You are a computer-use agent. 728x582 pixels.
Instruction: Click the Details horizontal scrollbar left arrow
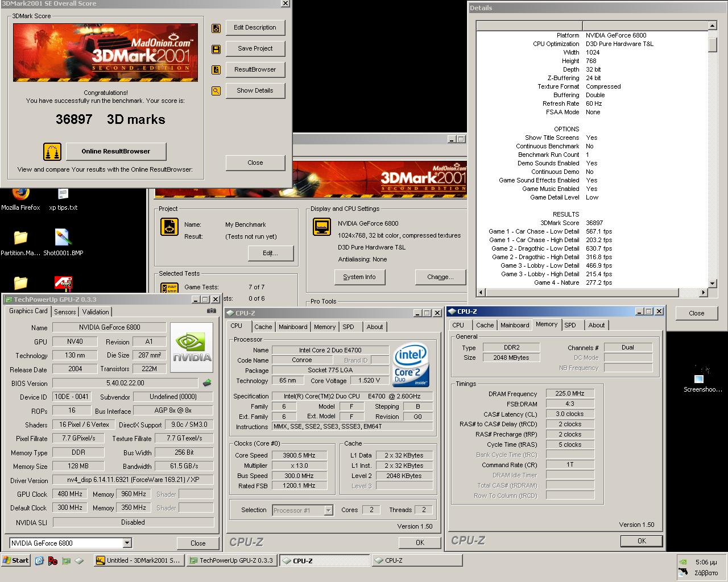click(481, 293)
